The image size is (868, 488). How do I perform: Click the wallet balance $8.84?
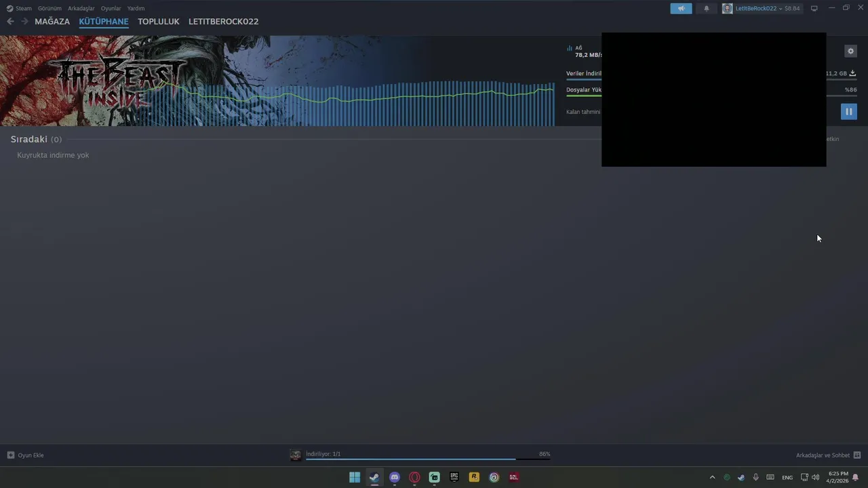[792, 8]
